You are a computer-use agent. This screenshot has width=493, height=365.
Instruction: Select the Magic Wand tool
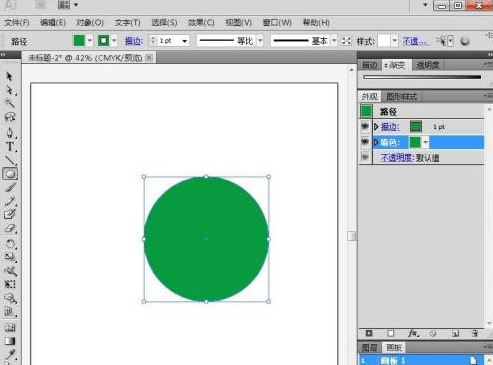(9, 103)
